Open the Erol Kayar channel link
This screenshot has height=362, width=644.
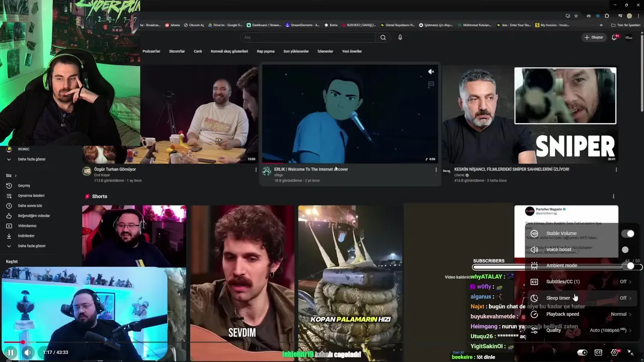[102, 175]
